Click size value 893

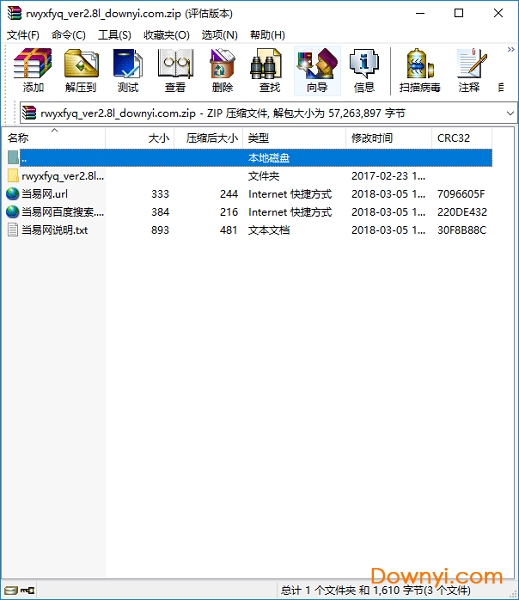click(x=160, y=230)
